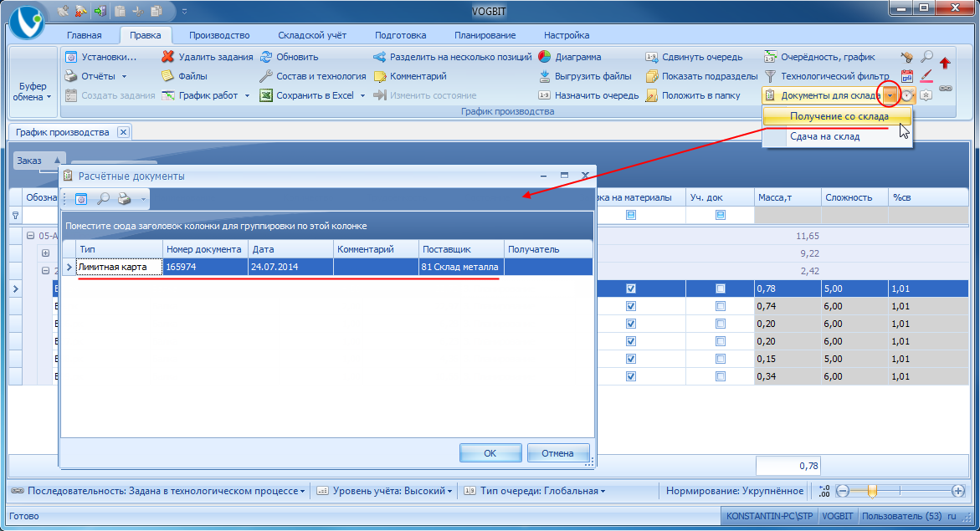Click printer icon in Расчётные документы toolbar
980x531 pixels.
[x=125, y=199]
